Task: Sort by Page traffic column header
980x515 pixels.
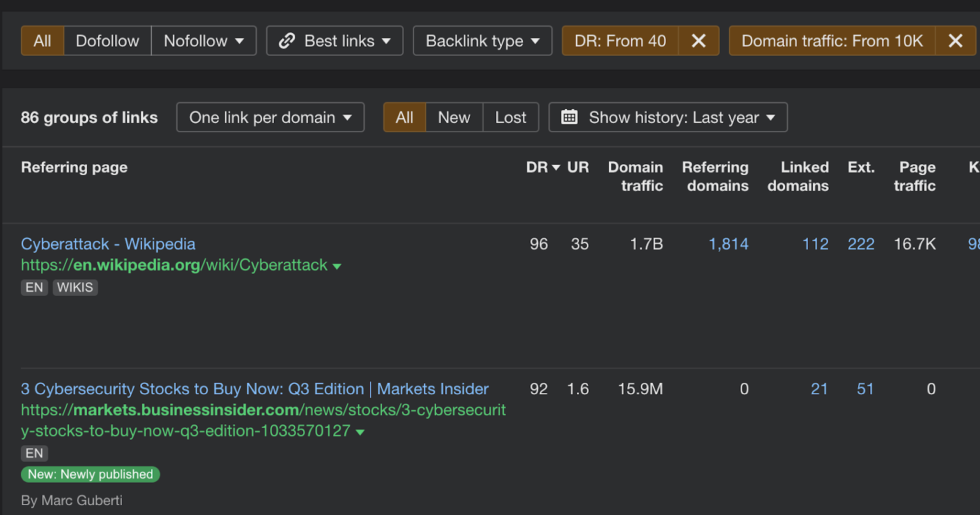Action: 914,176
